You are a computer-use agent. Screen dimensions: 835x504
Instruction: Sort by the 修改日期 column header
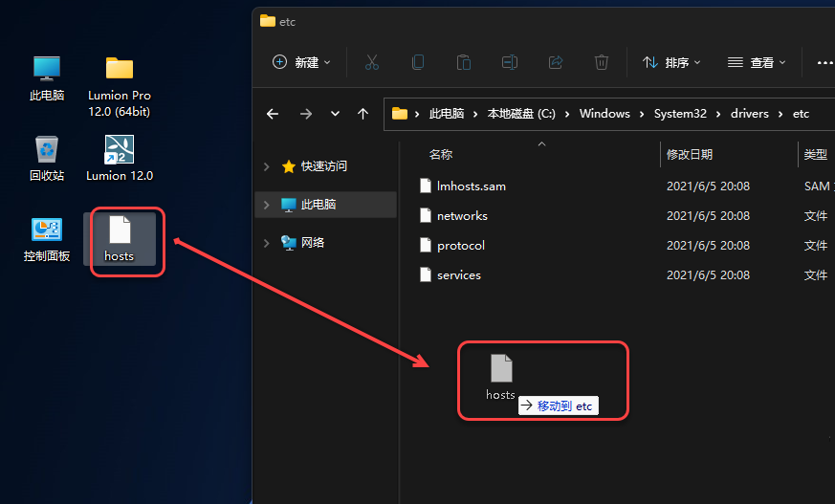[690, 154]
